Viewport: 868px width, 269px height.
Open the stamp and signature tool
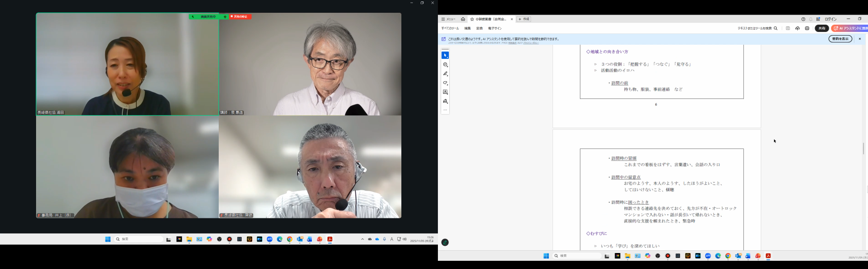pyautogui.click(x=445, y=101)
